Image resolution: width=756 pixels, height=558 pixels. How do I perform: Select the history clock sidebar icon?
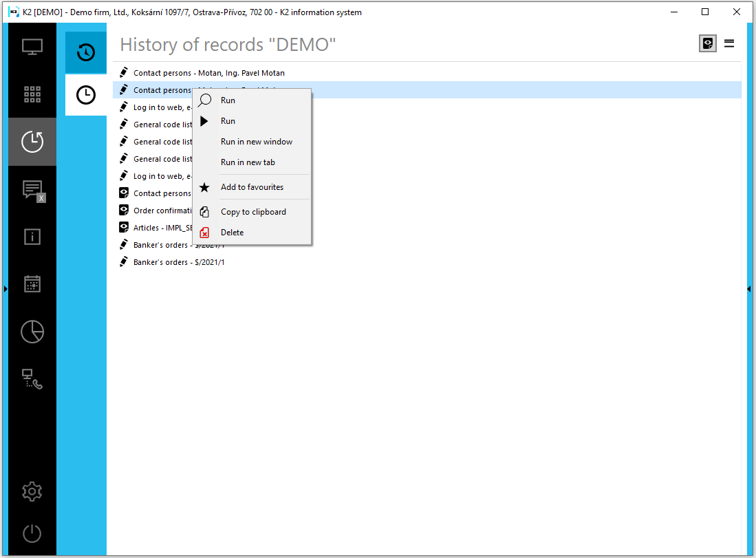32,142
